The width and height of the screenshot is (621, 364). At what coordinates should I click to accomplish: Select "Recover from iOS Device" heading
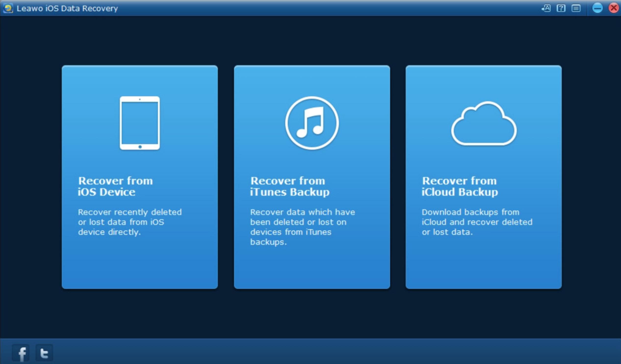pyautogui.click(x=115, y=186)
